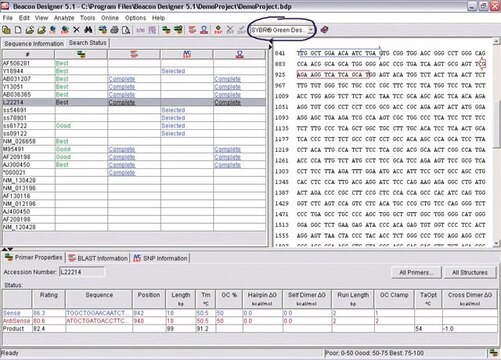The image size is (501, 360).
Task: Click the printer icon in toolbar
Action: coord(114,30)
